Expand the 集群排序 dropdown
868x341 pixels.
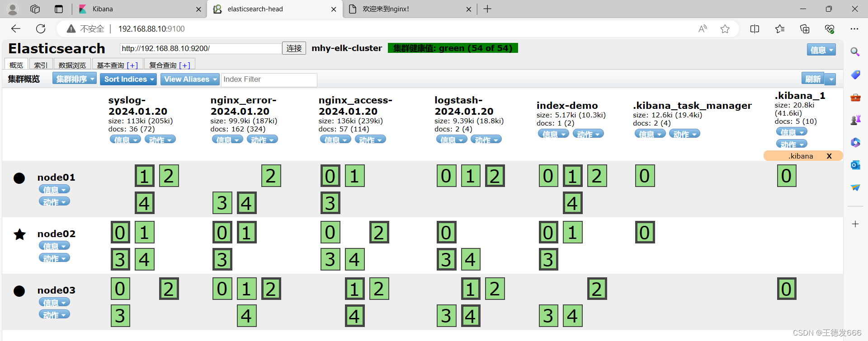75,79
